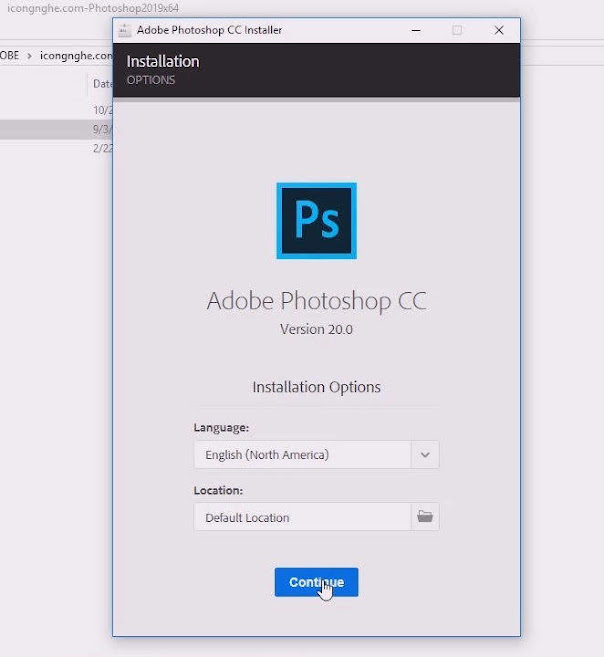Screen dimensions: 604x657
Task: Close the Adobe Photoshop CC Installer window
Action: (x=499, y=30)
